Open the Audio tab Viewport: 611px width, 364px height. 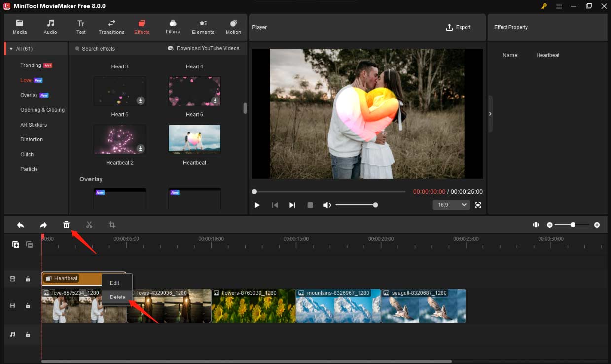(50, 27)
